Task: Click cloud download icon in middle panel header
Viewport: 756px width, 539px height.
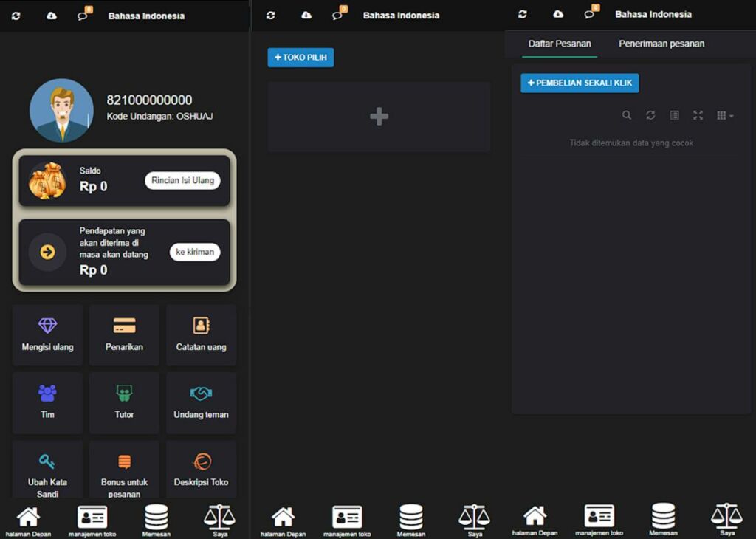Action: click(x=306, y=16)
